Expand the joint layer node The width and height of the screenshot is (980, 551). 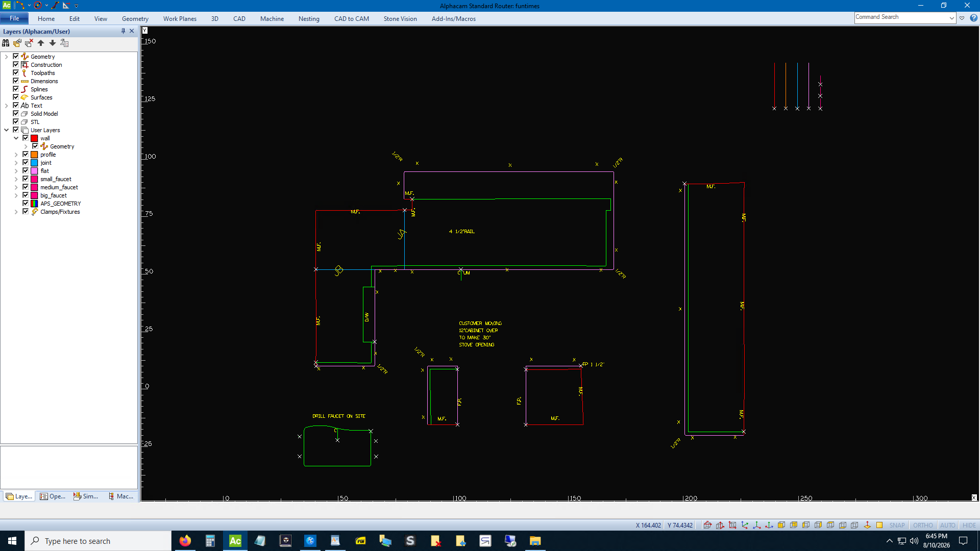tap(16, 163)
